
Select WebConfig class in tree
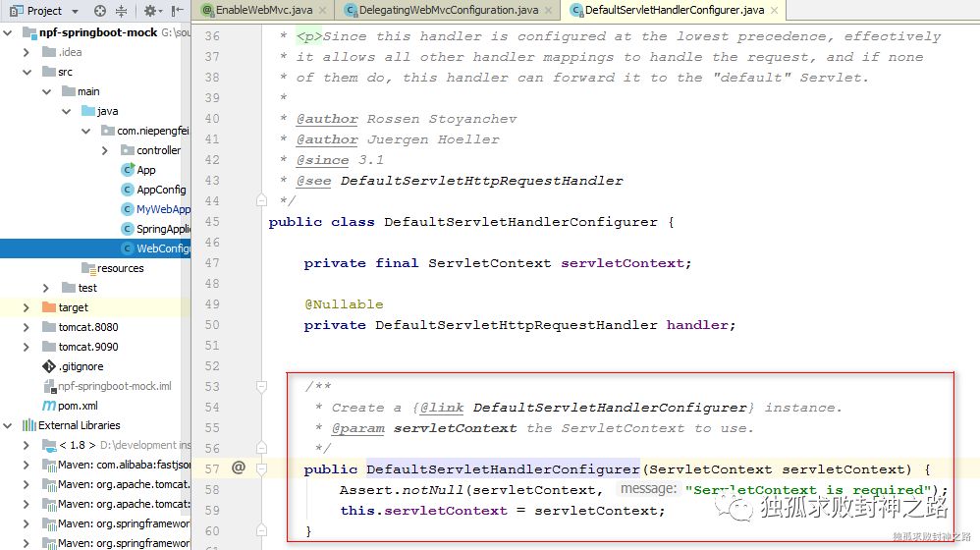pyautogui.click(x=163, y=248)
